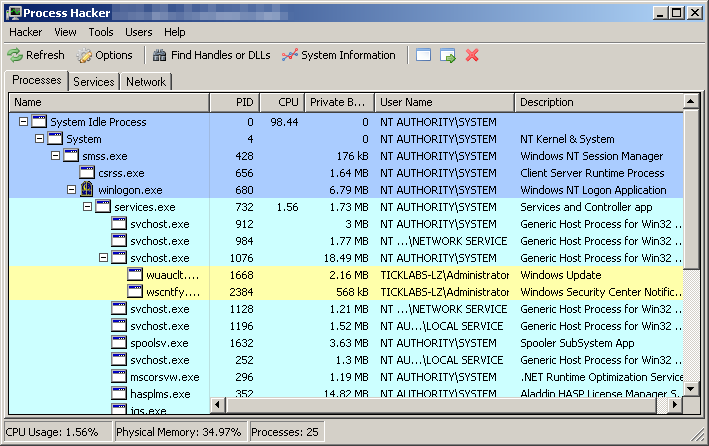
Task: Click the red X kill icon
Action: (x=472, y=55)
